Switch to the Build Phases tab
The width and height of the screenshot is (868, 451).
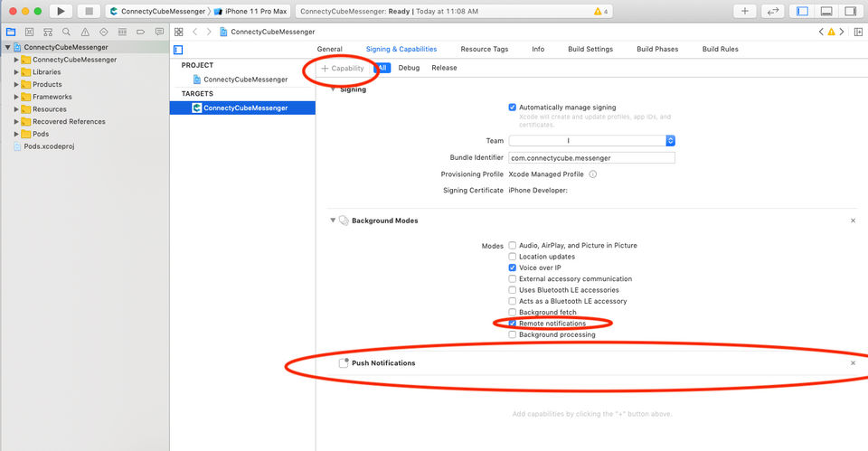coord(657,49)
